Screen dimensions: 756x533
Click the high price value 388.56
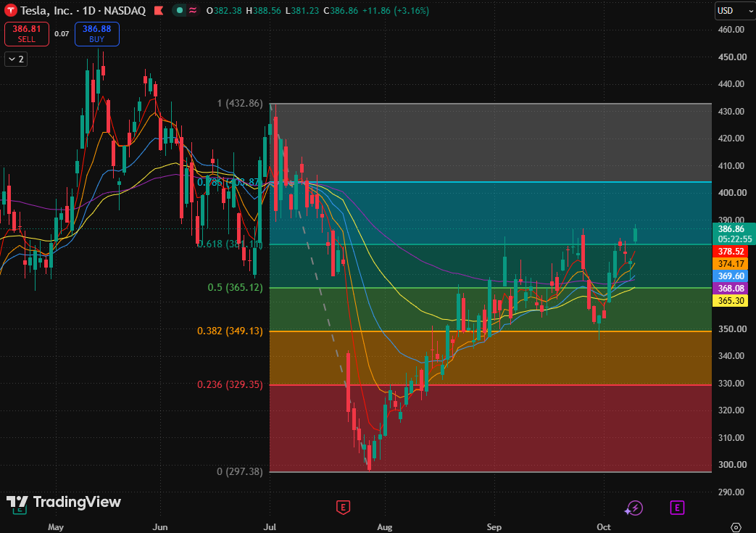pos(267,11)
